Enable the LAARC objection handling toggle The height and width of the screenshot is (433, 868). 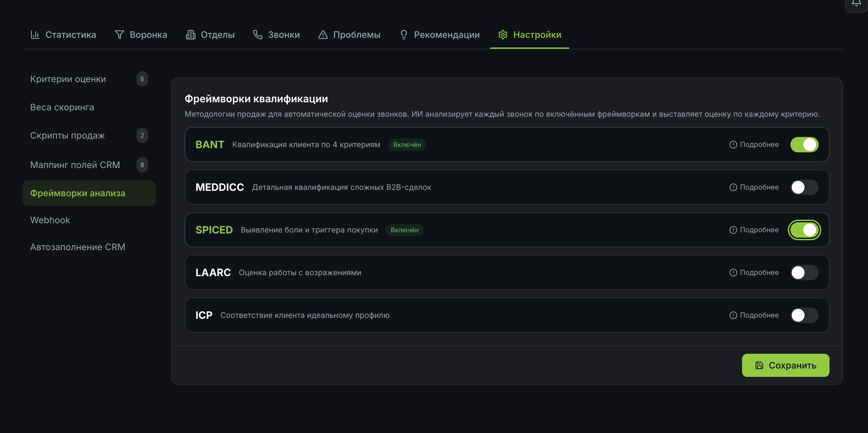[x=804, y=273]
